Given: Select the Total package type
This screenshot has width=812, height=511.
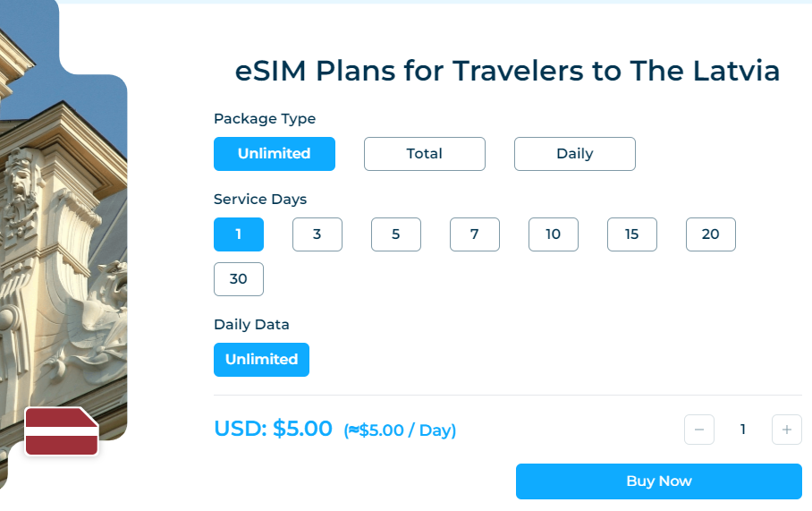Looking at the screenshot, I should [424, 154].
